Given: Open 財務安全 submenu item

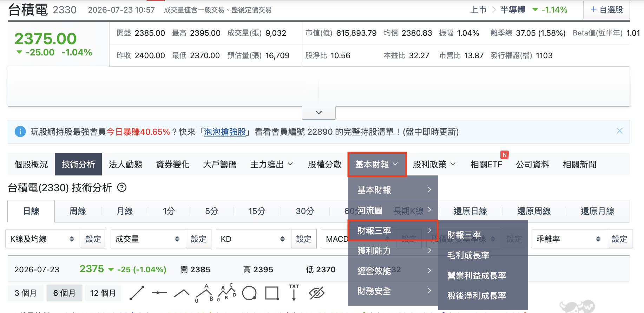Looking at the screenshot, I should [393, 291].
